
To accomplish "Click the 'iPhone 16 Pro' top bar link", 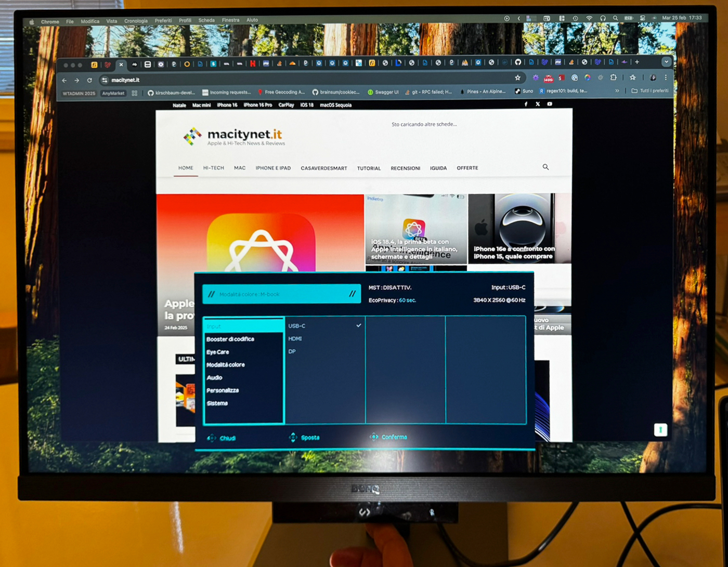I will pos(258,105).
